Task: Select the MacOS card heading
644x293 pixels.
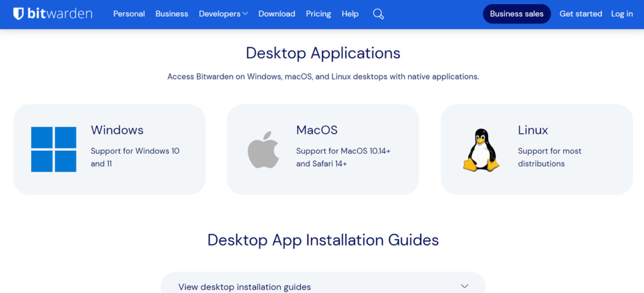Action: [317, 130]
